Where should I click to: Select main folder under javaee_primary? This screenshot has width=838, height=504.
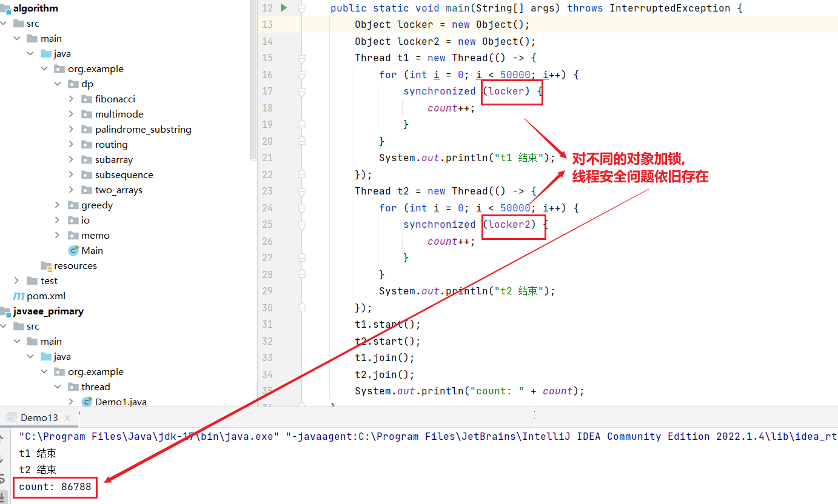[52, 341]
